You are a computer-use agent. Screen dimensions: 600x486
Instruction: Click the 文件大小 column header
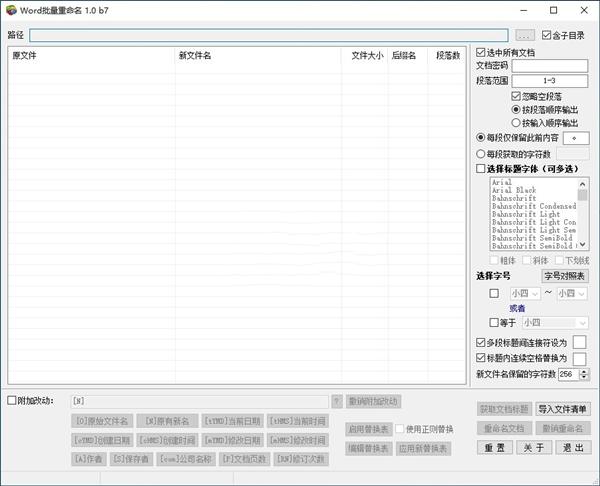364,56
